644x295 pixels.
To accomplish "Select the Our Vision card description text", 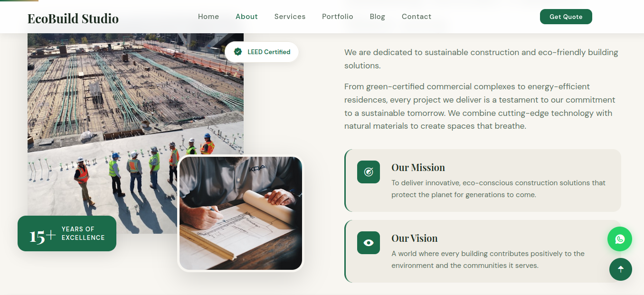I will pyautogui.click(x=488, y=259).
